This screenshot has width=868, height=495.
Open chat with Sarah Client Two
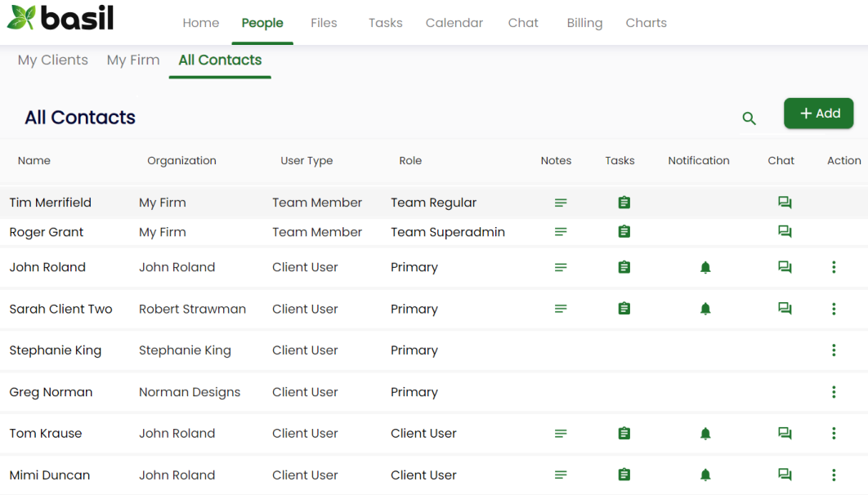[785, 309]
